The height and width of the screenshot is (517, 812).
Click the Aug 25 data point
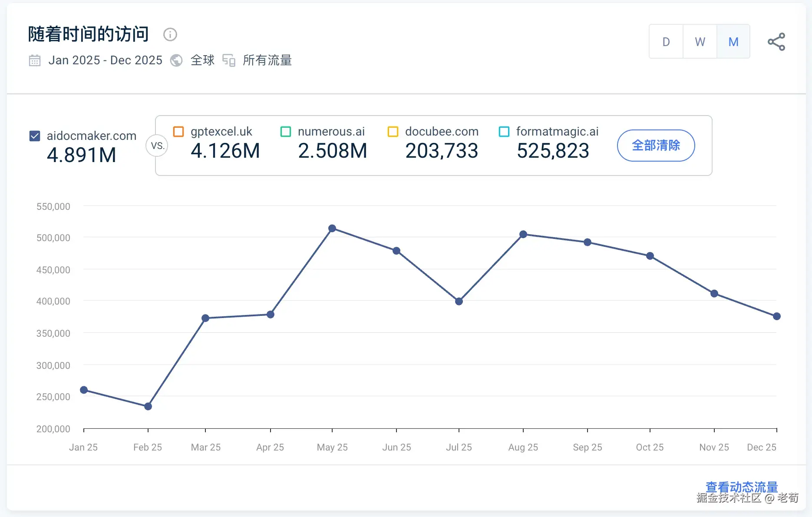click(523, 235)
